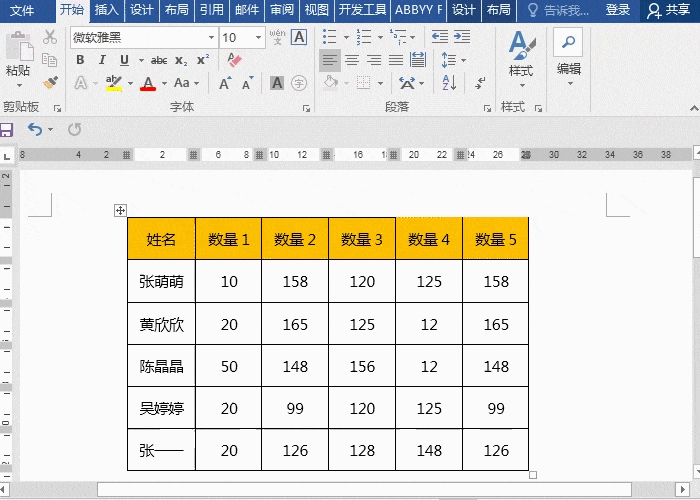This screenshot has width=700, height=500.
Task: Click the show paragraph marks icon
Action: 480,83
